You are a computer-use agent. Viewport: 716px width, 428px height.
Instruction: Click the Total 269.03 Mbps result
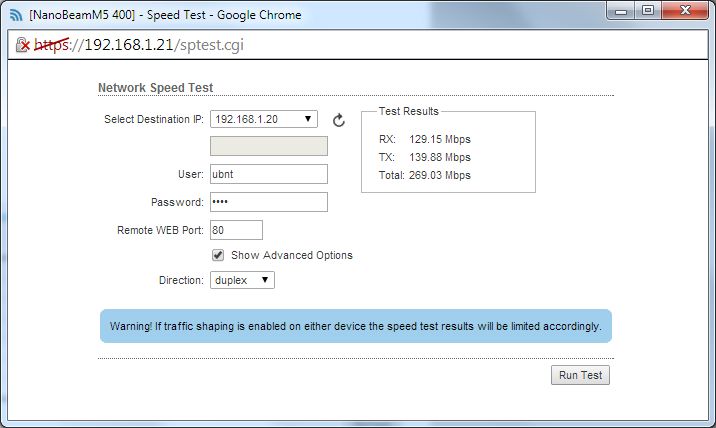pyautogui.click(x=425, y=175)
